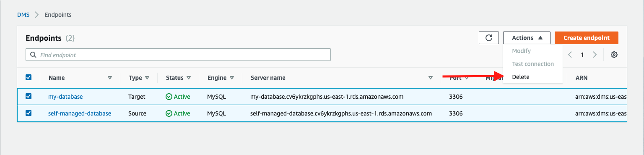This screenshot has width=644, height=155.
Task: Sort by Engine column arrow
Action: [232, 78]
